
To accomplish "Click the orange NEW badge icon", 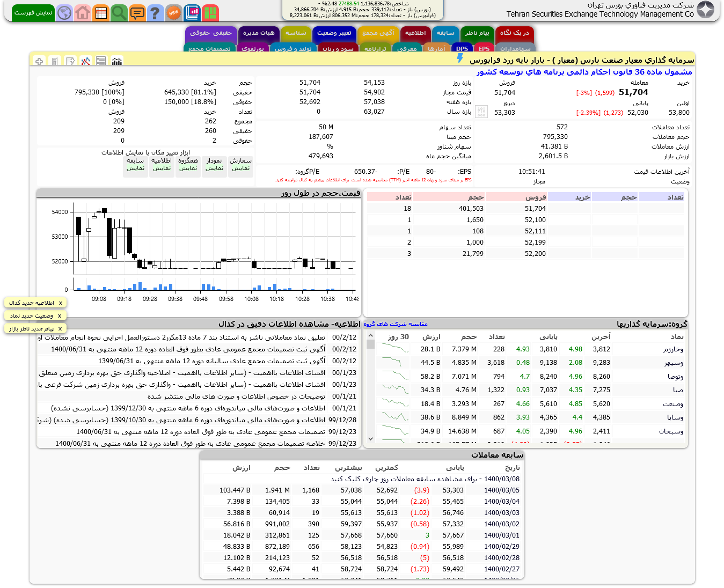I will [x=173, y=12].
